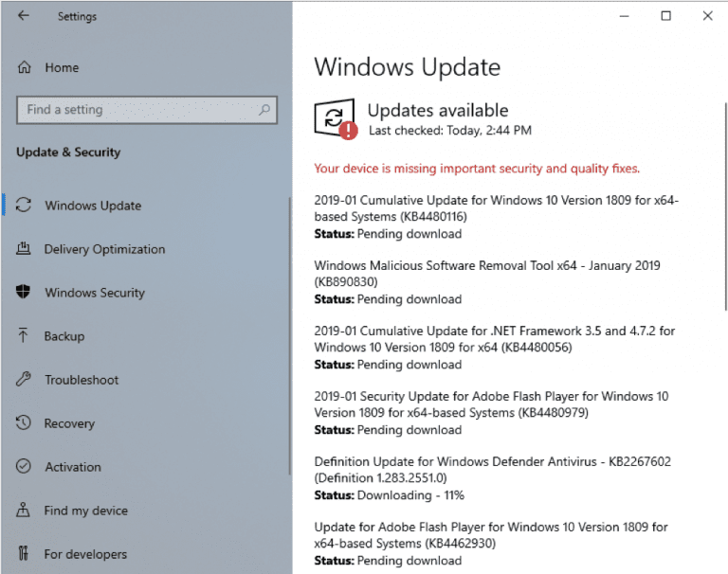
Task: Go to the Troubleshoot section
Action: (x=82, y=380)
